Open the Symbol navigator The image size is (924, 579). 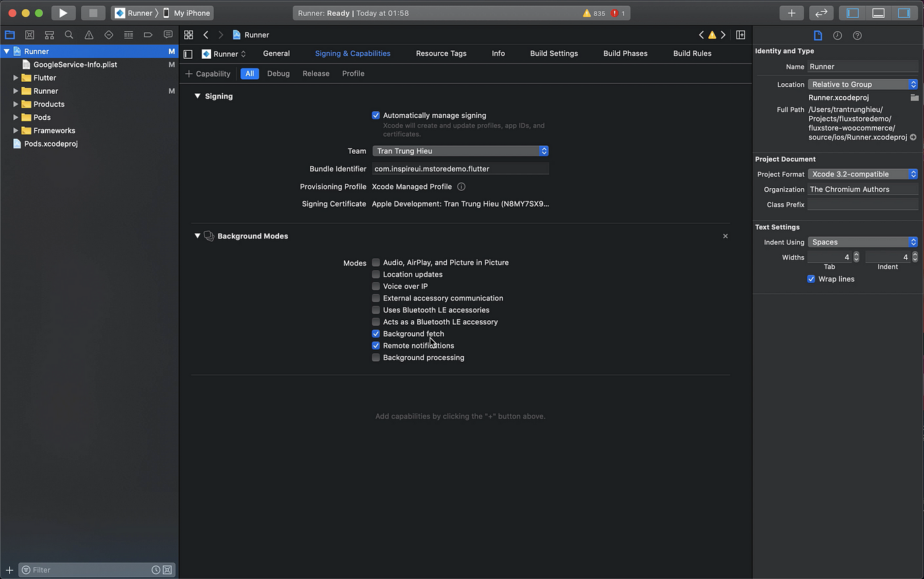[x=49, y=35]
